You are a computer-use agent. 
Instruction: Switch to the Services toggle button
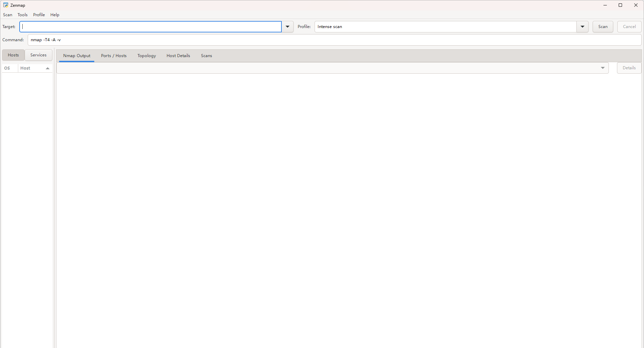39,55
